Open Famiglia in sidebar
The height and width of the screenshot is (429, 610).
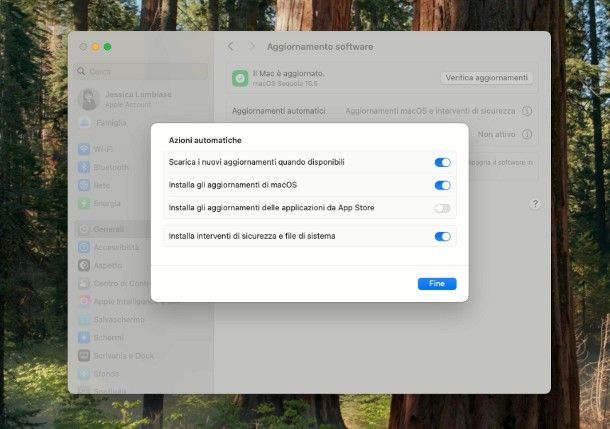click(103, 123)
